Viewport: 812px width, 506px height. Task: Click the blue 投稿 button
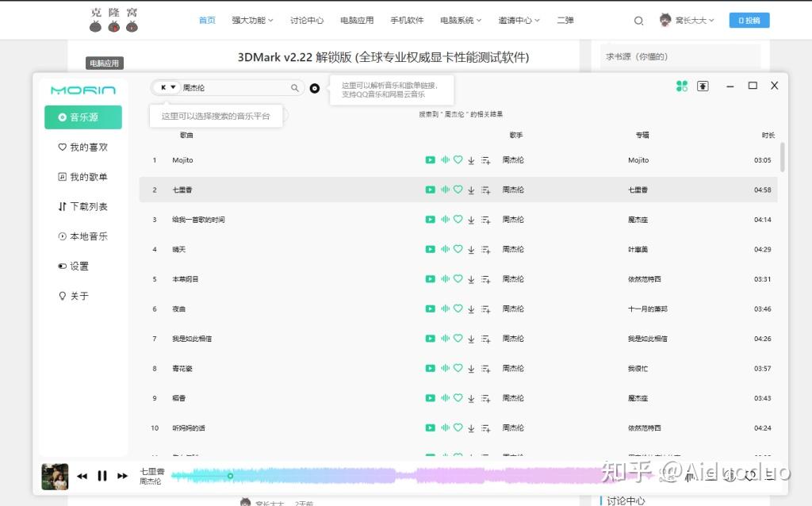pos(749,20)
